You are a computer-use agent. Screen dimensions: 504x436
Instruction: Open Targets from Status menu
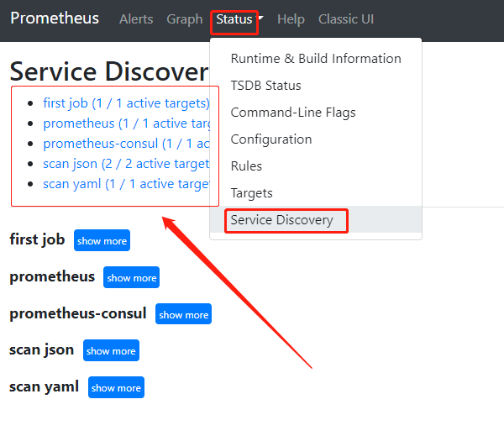coord(316,193)
